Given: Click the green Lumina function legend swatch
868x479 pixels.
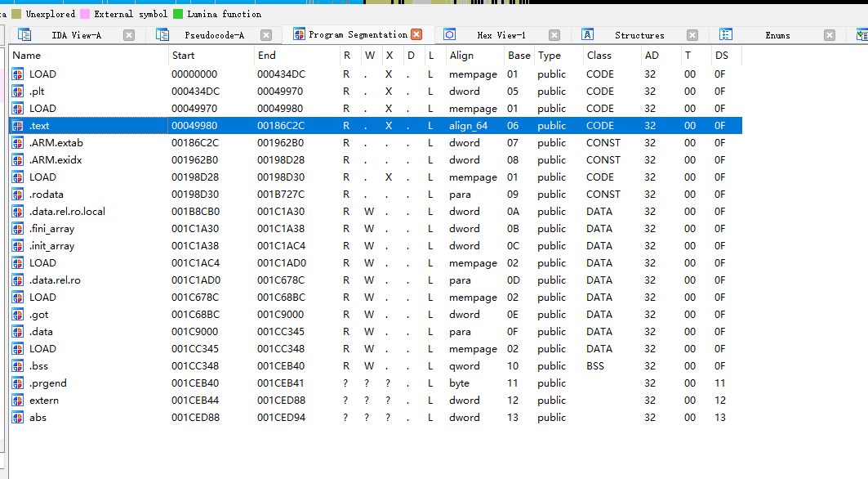Looking at the screenshot, I should (x=178, y=14).
